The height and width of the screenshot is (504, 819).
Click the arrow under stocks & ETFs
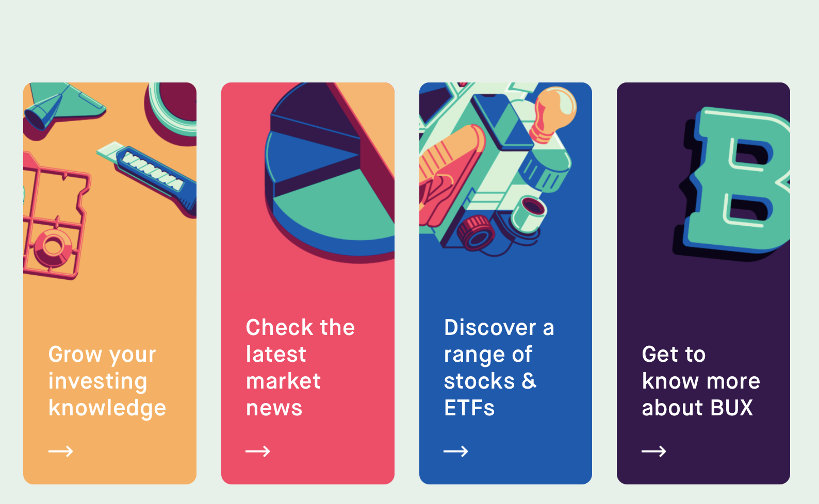point(456,451)
